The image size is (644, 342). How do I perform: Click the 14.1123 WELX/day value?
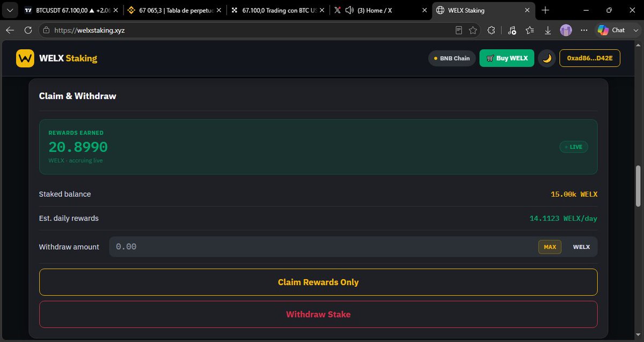[x=563, y=218]
